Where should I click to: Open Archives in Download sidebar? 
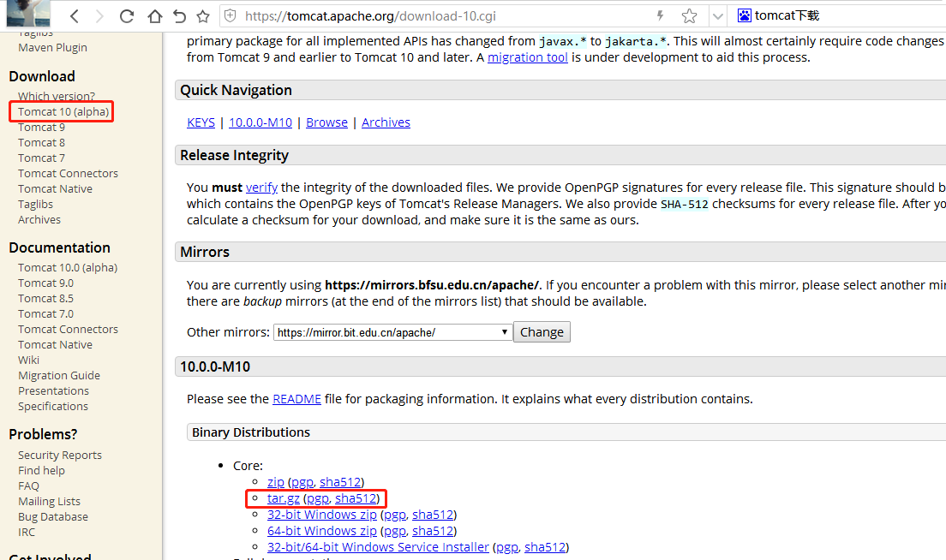(39, 220)
